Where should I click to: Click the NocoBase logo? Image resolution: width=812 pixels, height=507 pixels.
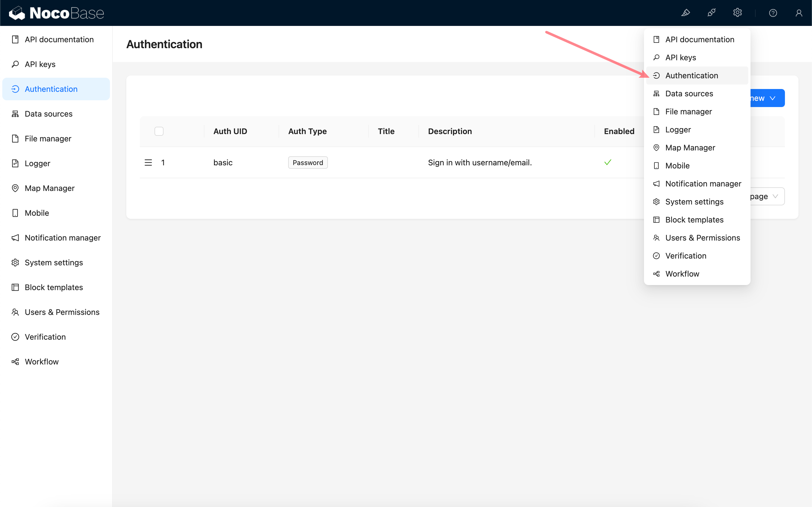(x=56, y=13)
